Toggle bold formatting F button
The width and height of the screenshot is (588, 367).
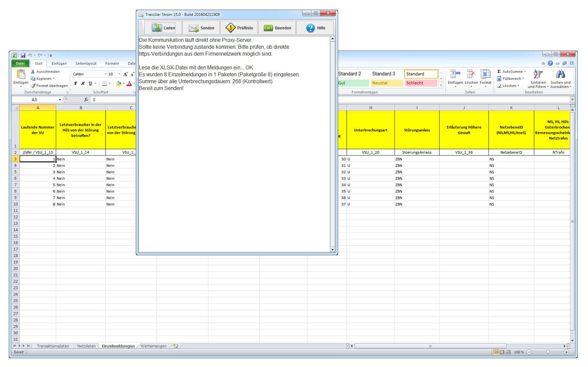pyautogui.click(x=76, y=84)
